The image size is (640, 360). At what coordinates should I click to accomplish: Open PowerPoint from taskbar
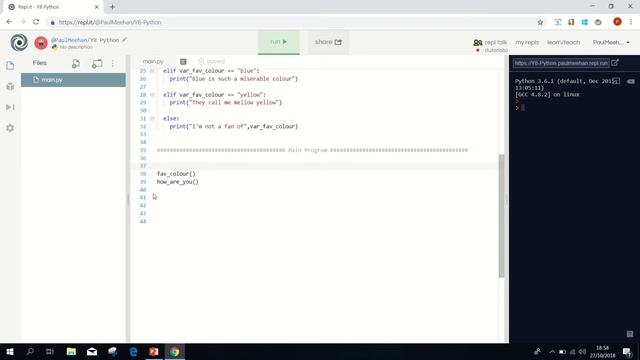pyautogui.click(x=154, y=352)
